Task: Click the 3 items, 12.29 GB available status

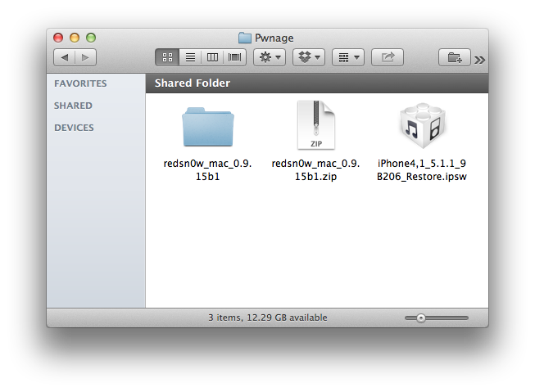Action: [268, 318]
